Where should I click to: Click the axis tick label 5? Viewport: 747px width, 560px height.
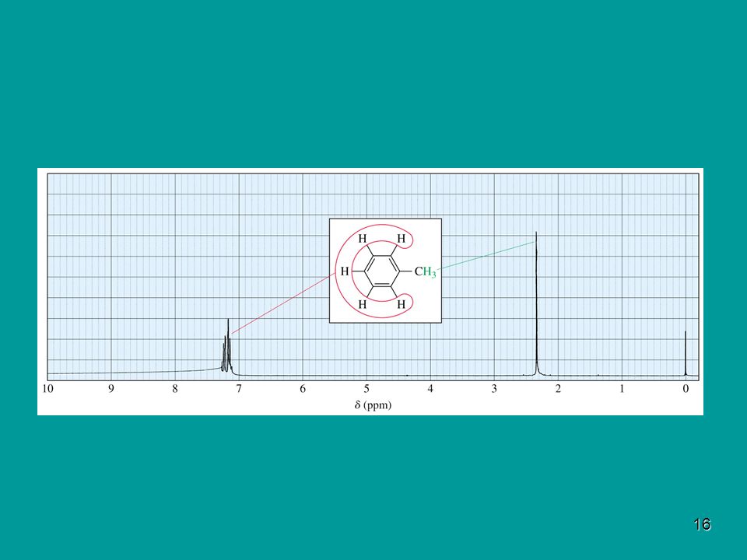tap(366, 389)
